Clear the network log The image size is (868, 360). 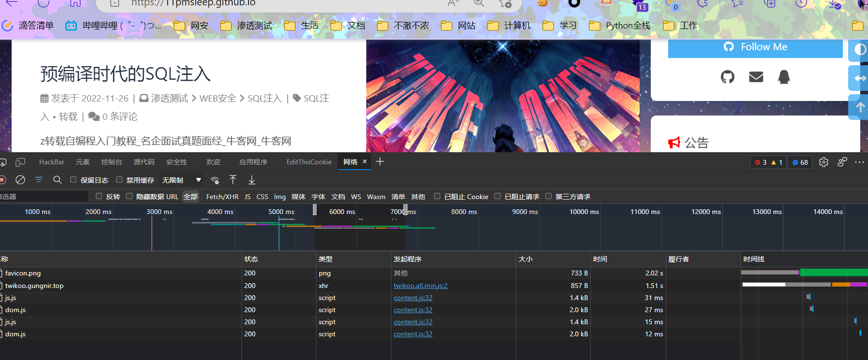point(20,180)
